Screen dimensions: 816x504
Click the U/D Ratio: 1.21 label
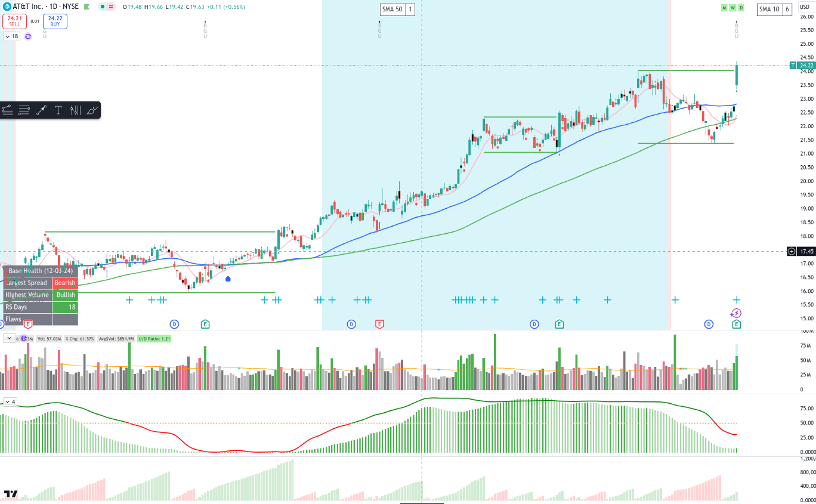point(154,338)
